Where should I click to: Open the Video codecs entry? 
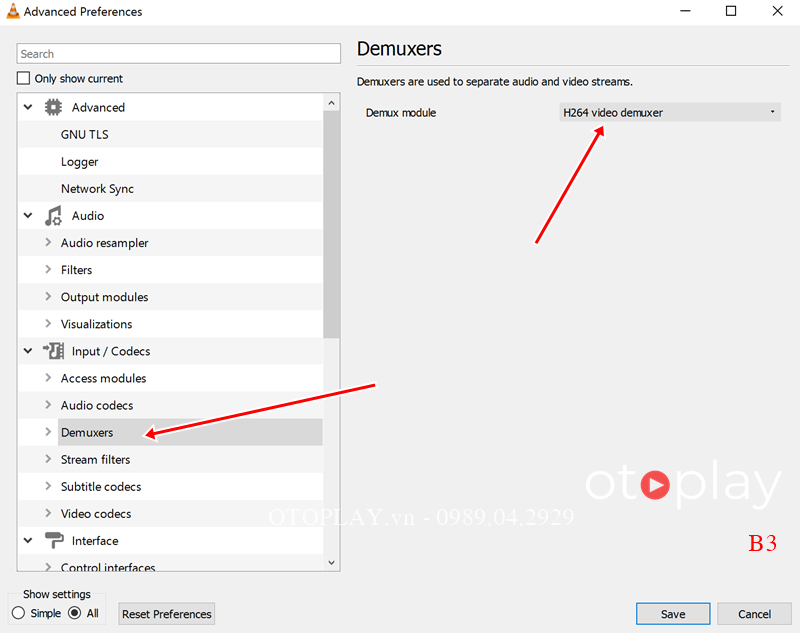point(96,513)
